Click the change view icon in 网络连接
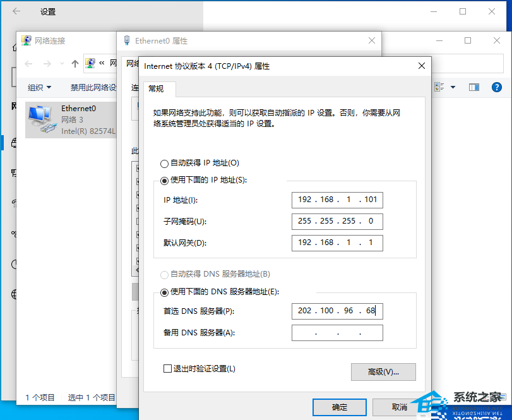Screen dimensions: 512x420 439,87
